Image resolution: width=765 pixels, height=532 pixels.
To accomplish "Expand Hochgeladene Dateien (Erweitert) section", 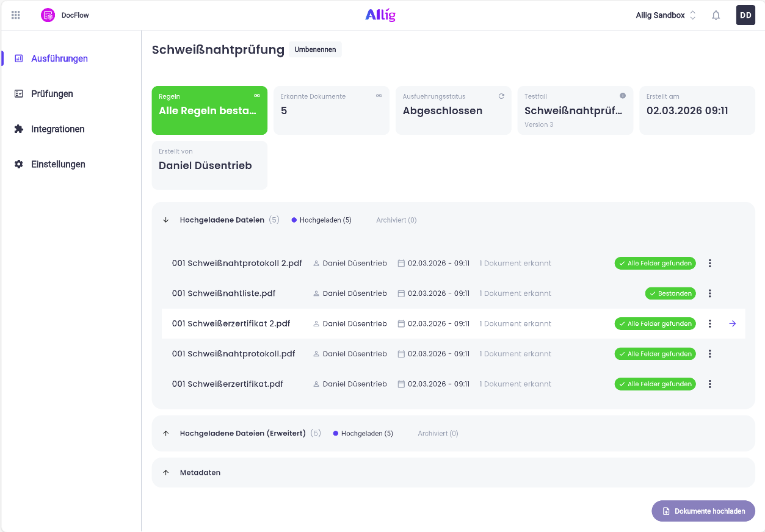I will coord(166,433).
